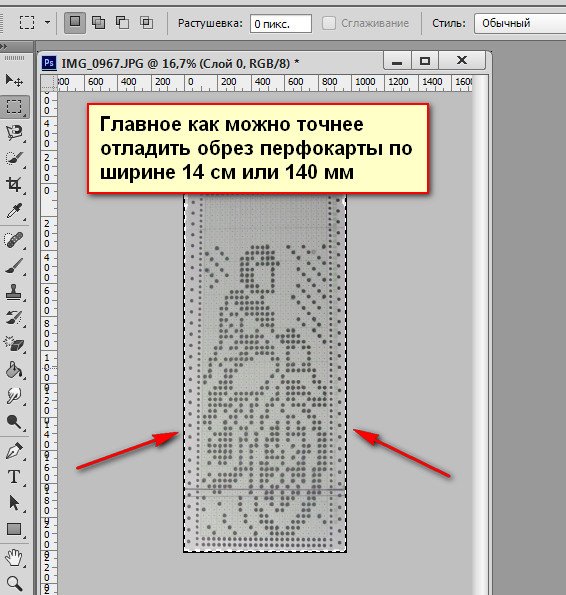Select the Rectangular Marquee tool in toolbox
Screen dimensions: 566x595
14,107
